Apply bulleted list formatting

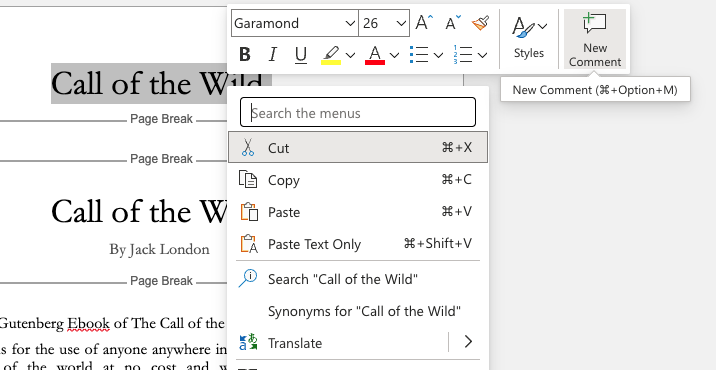[419, 55]
